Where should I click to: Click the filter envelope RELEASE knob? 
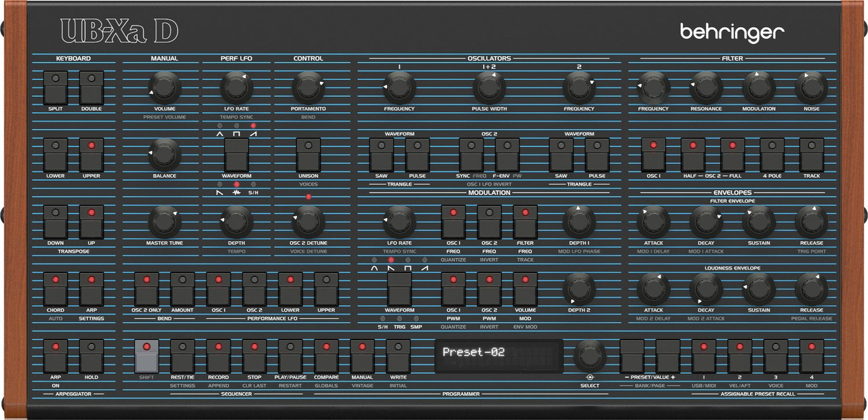tap(812, 222)
